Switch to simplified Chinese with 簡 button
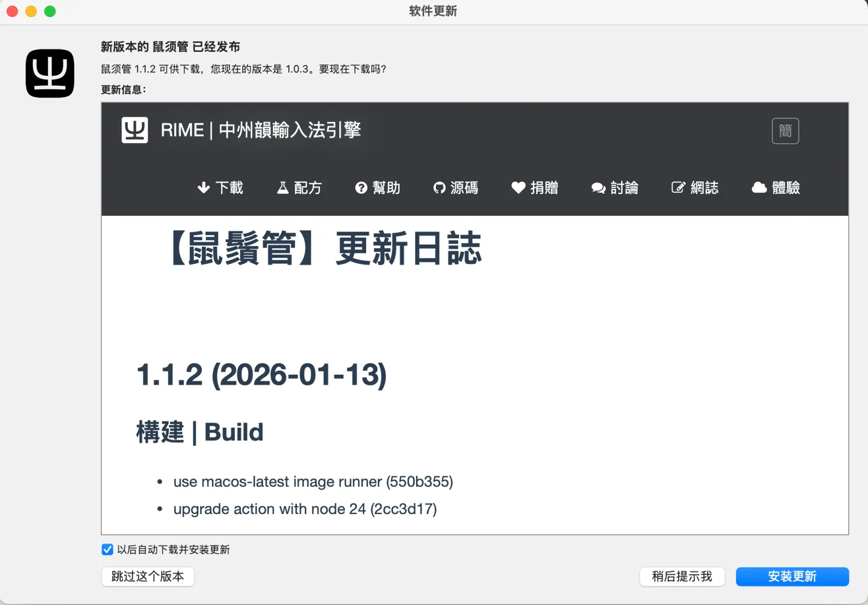 (785, 131)
